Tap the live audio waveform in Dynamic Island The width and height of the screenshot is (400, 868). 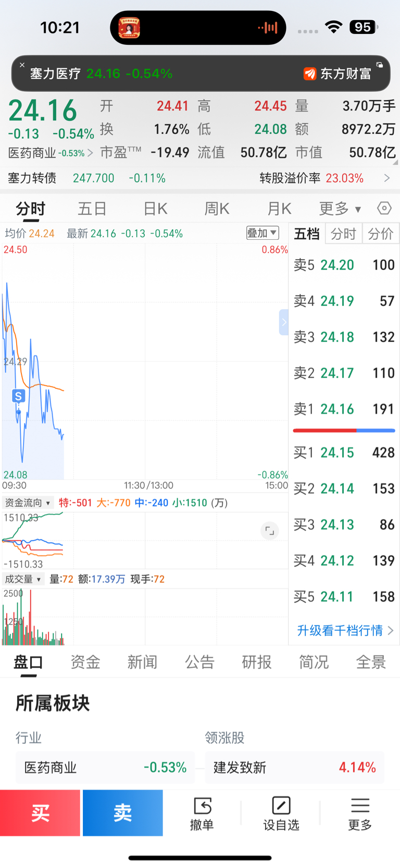tap(268, 28)
